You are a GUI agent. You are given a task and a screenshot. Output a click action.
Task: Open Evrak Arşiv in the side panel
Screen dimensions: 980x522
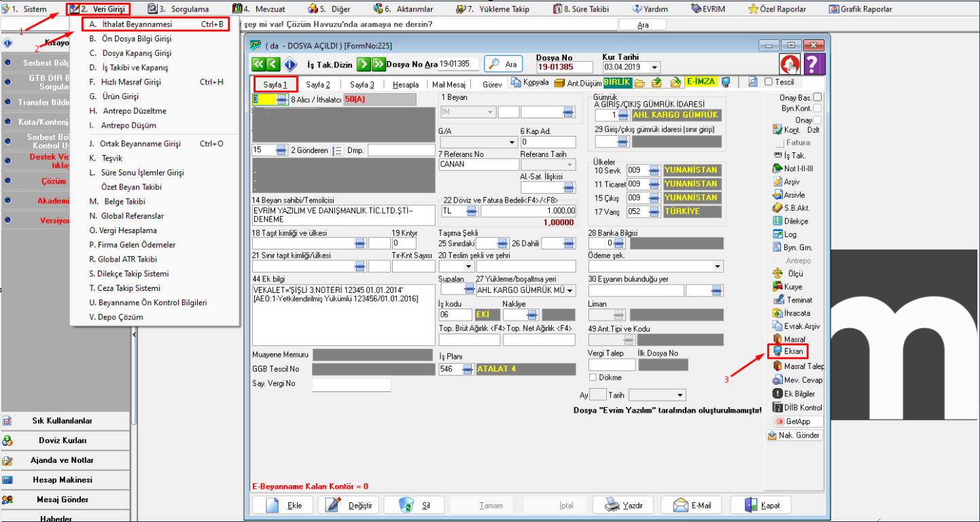coord(797,326)
